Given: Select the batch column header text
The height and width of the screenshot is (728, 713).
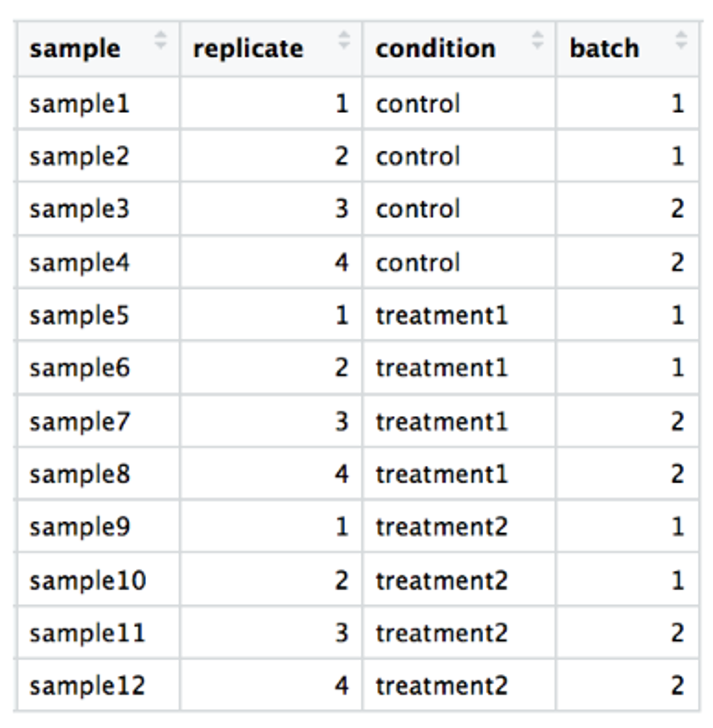Looking at the screenshot, I should click(604, 49).
